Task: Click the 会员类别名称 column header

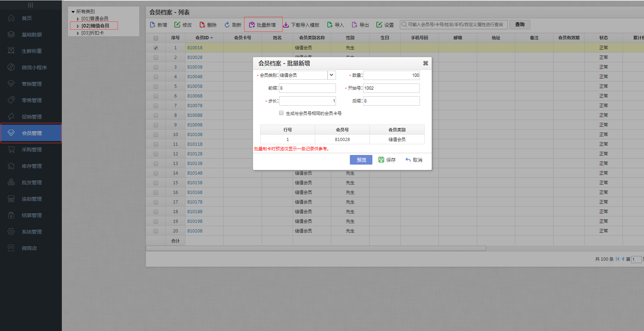Action: click(x=312, y=38)
